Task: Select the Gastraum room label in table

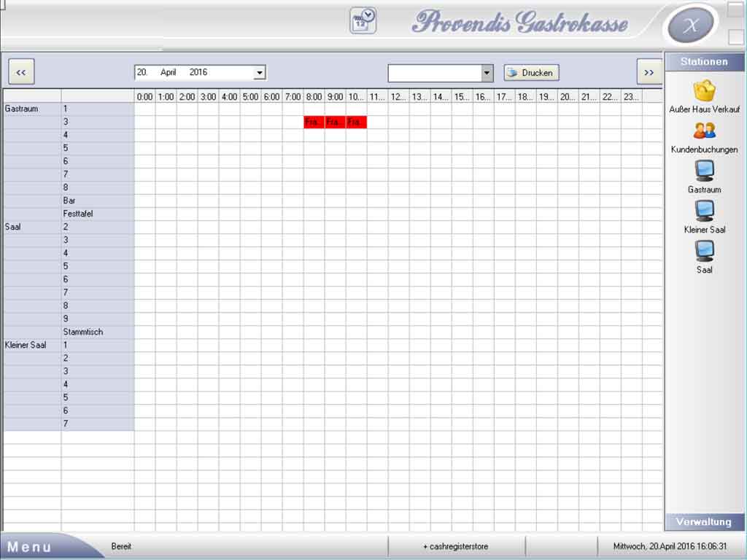Action: [21, 109]
